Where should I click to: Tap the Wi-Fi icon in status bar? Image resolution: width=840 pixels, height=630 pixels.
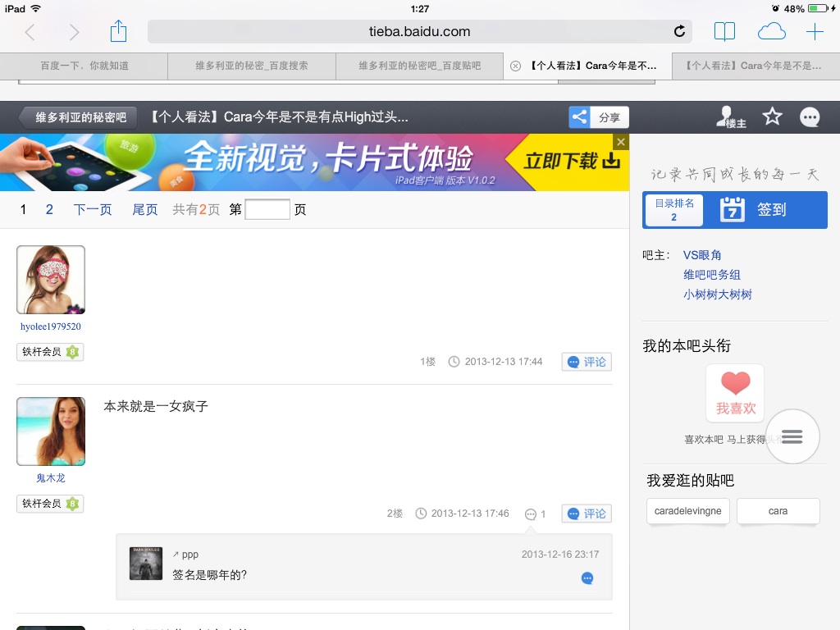(x=36, y=8)
